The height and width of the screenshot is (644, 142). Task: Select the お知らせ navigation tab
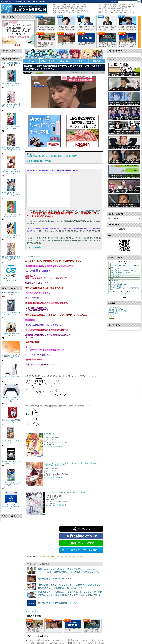coord(97,61)
